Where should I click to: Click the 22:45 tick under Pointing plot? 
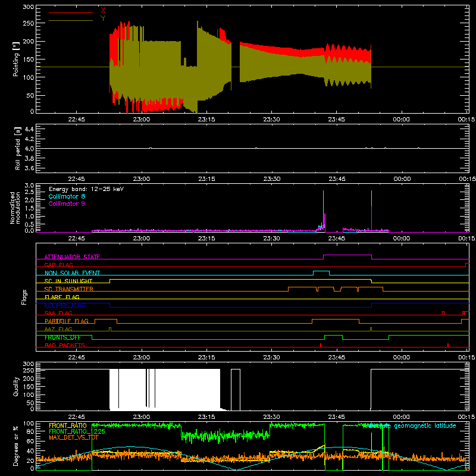77,120
